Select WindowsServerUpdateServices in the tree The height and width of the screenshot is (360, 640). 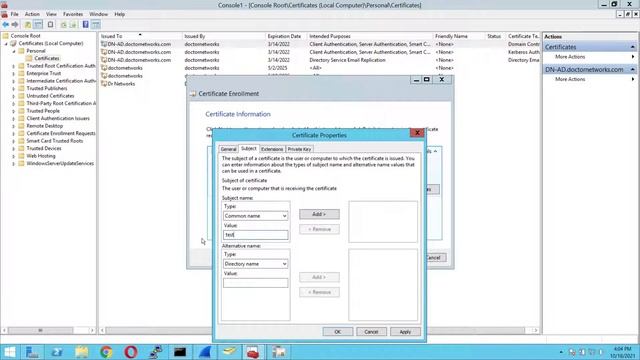[x=60, y=163]
